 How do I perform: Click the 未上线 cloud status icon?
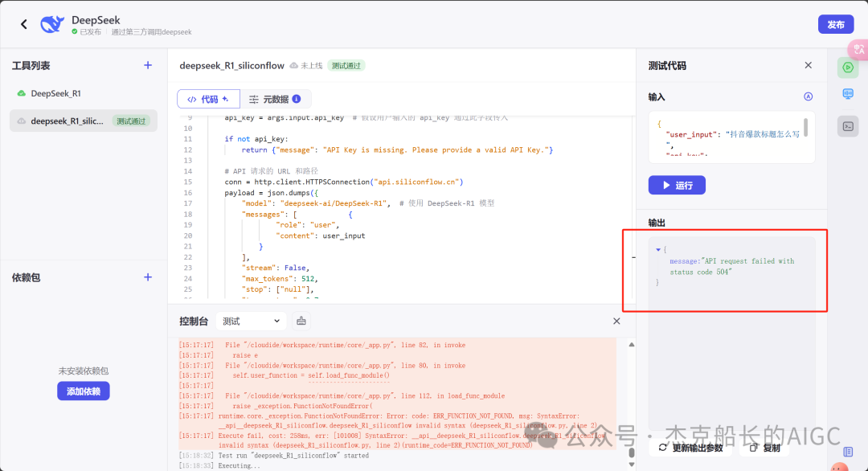click(x=294, y=66)
